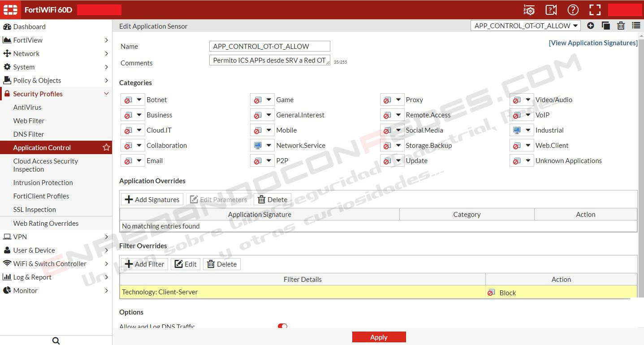Click into the Comments text field
Screen dimensions: 644x345
pos(269,60)
